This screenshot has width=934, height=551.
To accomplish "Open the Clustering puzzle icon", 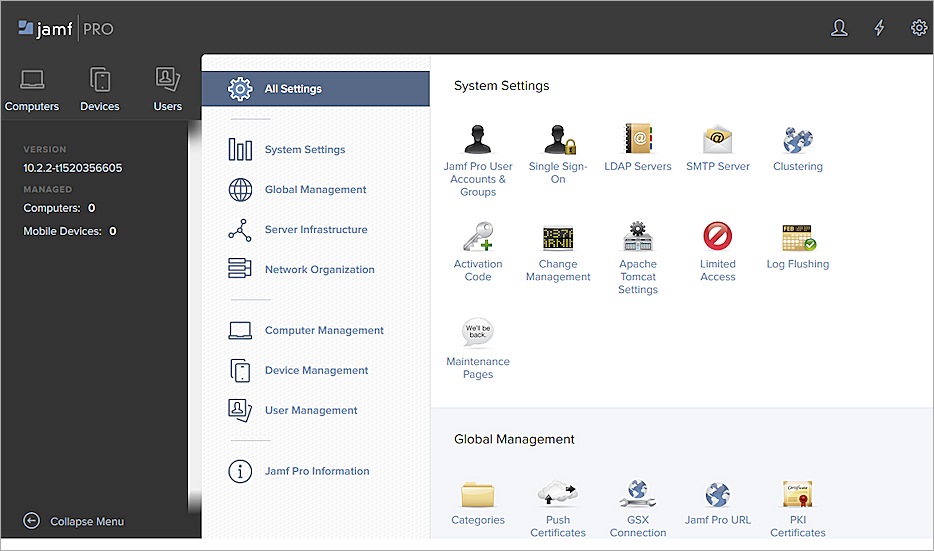I will [798, 140].
